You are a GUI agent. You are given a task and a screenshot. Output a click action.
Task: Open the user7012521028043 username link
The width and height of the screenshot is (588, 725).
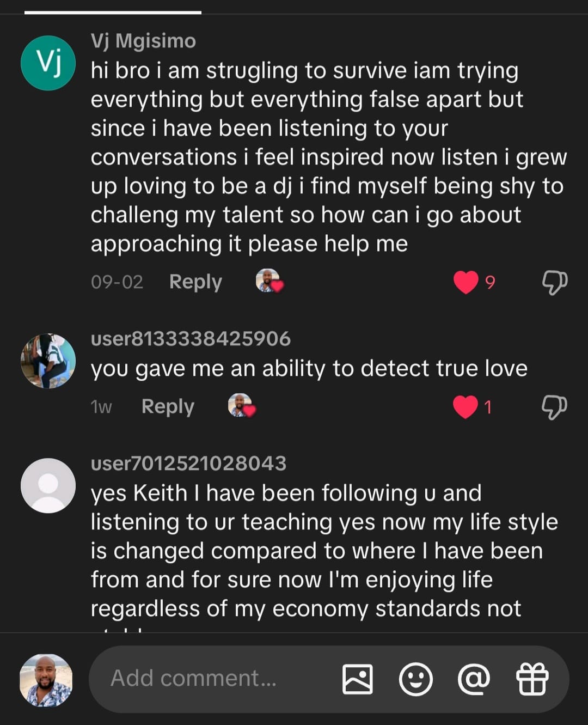188,464
